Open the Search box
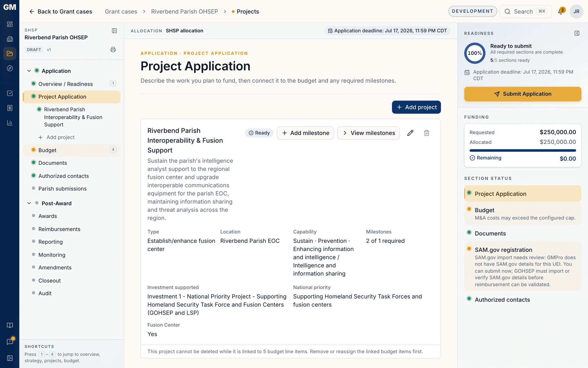This screenshot has width=588, height=368. pyautogui.click(x=526, y=11)
